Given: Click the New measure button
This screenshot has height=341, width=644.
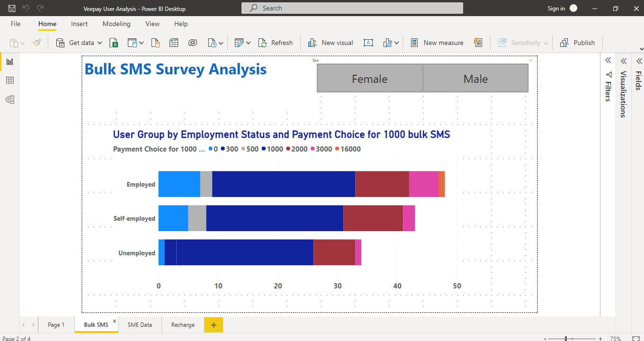Looking at the screenshot, I should (437, 43).
